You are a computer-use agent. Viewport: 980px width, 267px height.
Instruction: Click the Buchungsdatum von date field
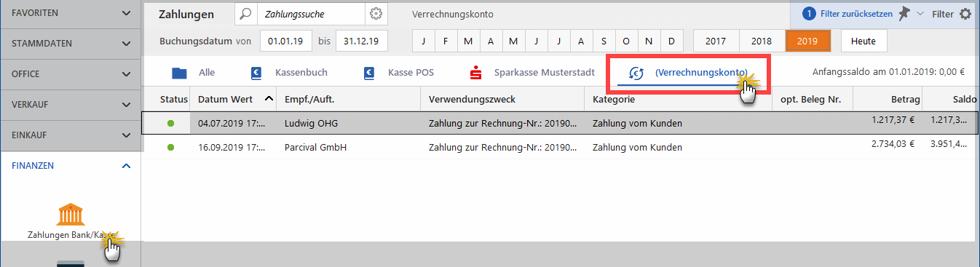pos(285,41)
